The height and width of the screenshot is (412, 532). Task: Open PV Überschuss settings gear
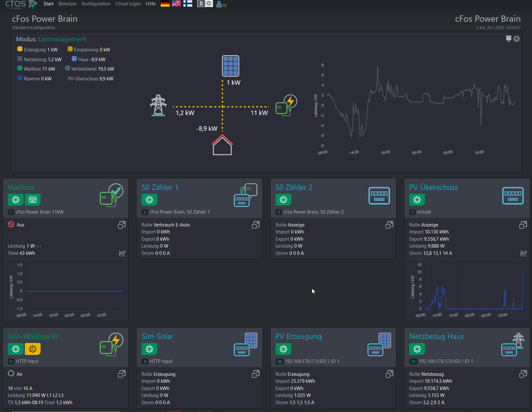click(x=417, y=200)
